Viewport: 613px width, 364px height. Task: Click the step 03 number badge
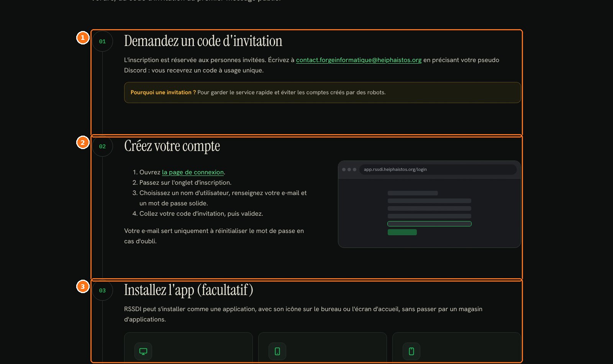pos(102,290)
